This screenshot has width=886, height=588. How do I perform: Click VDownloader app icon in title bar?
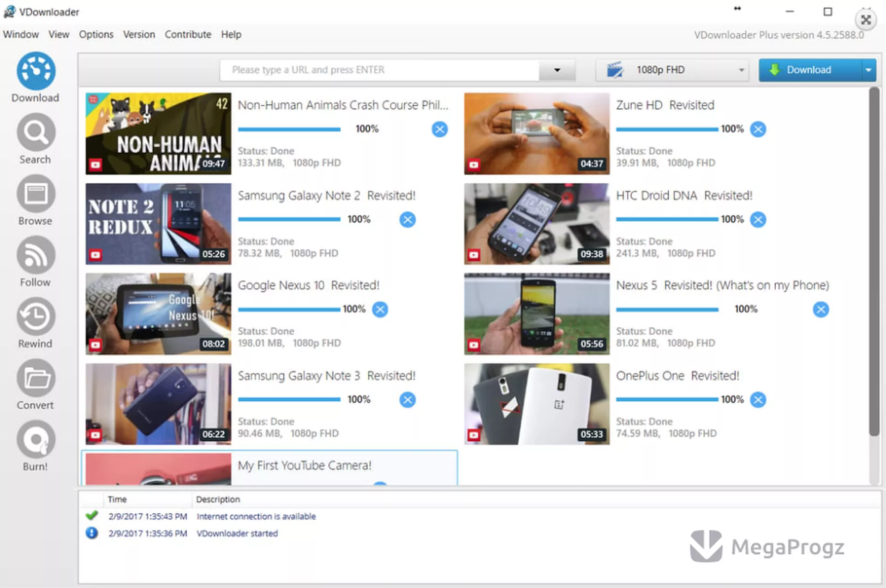point(9,12)
